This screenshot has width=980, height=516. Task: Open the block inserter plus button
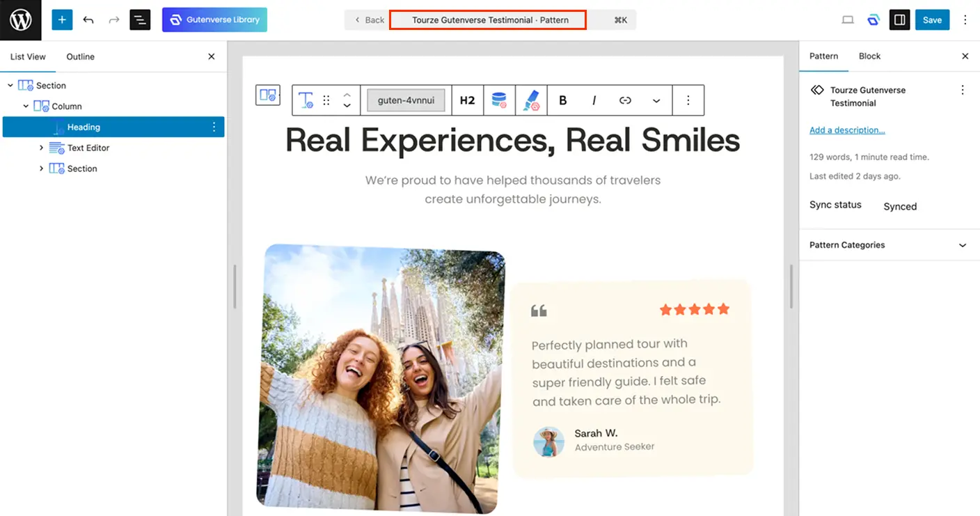[62, 20]
